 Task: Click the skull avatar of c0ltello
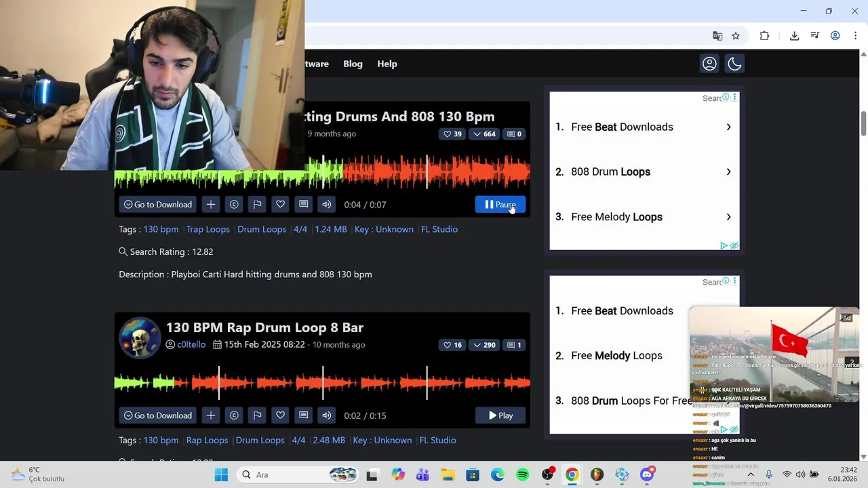pos(140,337)
